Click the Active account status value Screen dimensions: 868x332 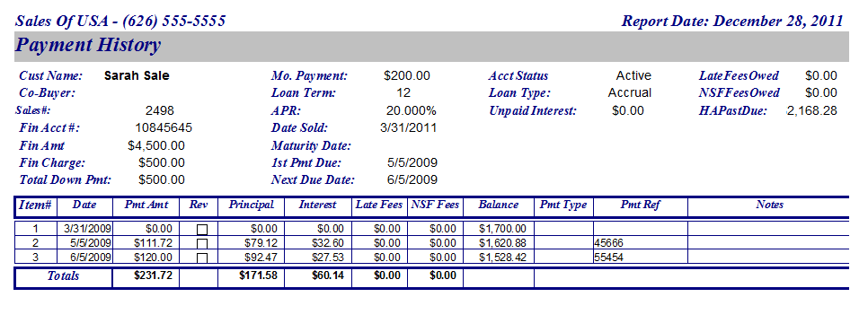[633, 75]
